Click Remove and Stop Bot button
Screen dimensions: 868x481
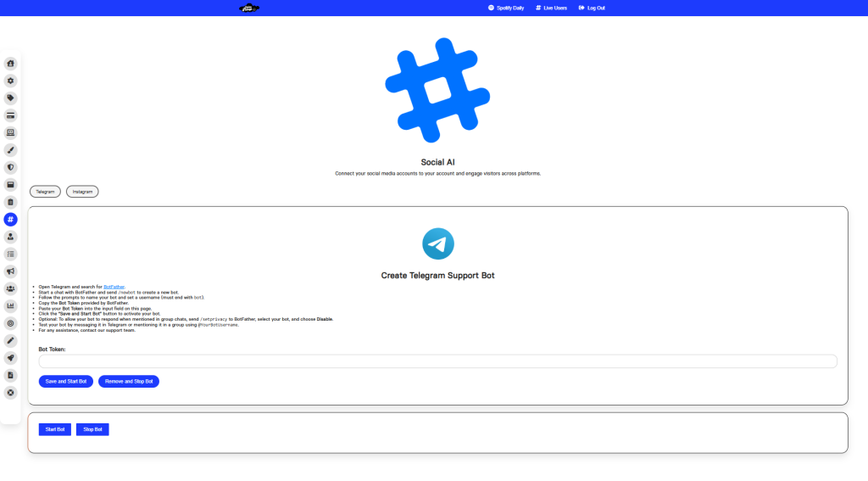129,381
